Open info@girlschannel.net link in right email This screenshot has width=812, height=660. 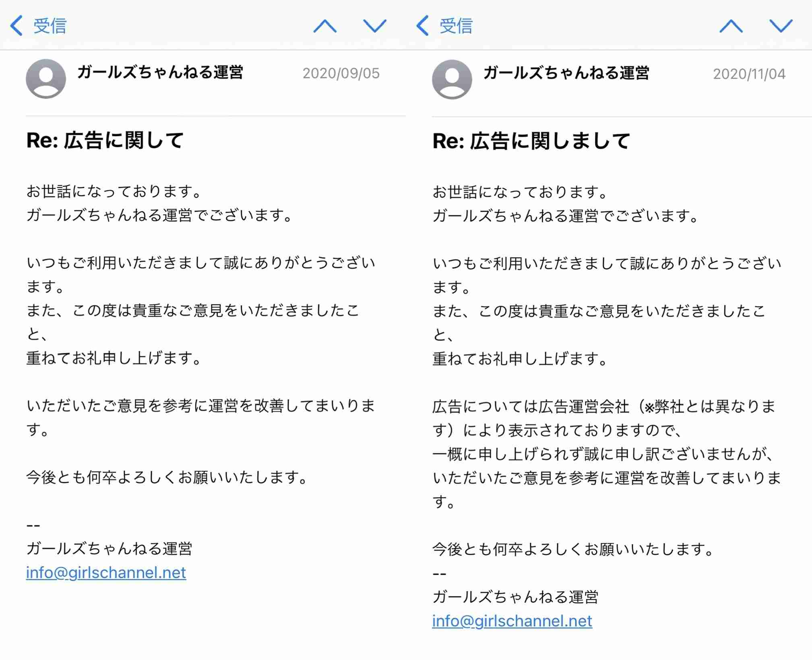(512, 621)
